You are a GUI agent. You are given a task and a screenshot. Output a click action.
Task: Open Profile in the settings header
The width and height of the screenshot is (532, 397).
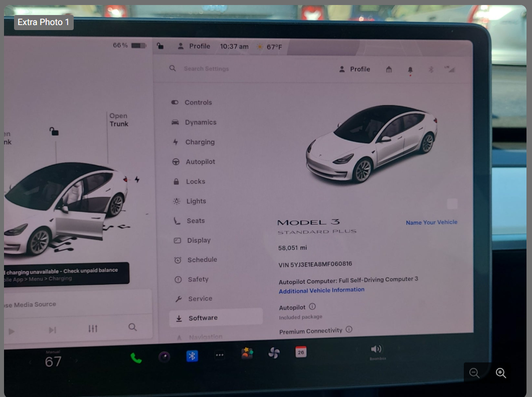coord(354,69)
